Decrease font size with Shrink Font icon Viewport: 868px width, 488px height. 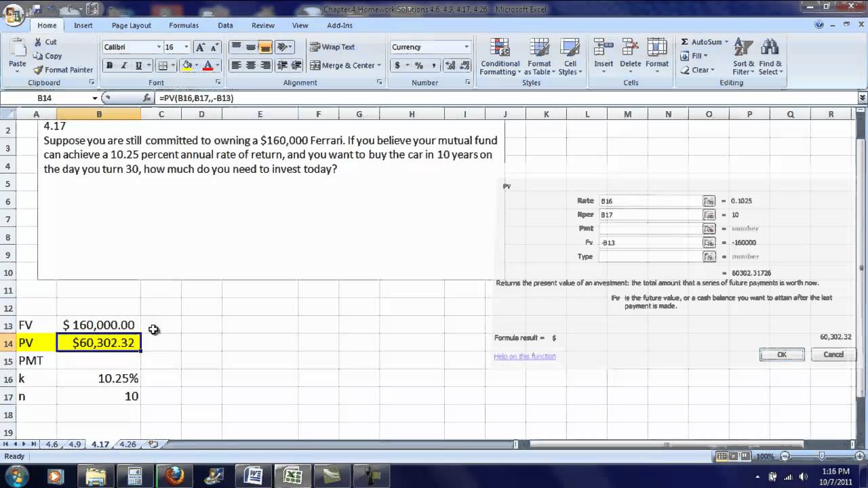point(215,47)
